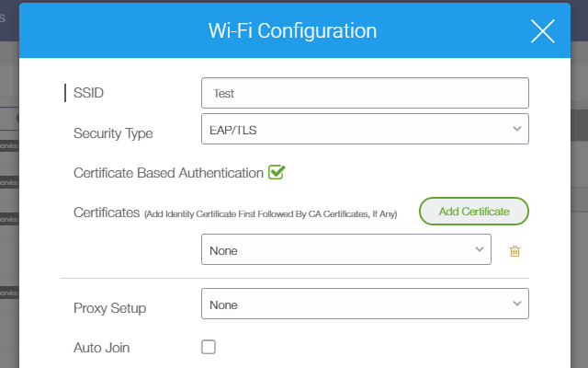The width and height of the screenshot is (588, 368).
Task: Focus the SSID text field containing Test
Action: (x=365, y=93)
